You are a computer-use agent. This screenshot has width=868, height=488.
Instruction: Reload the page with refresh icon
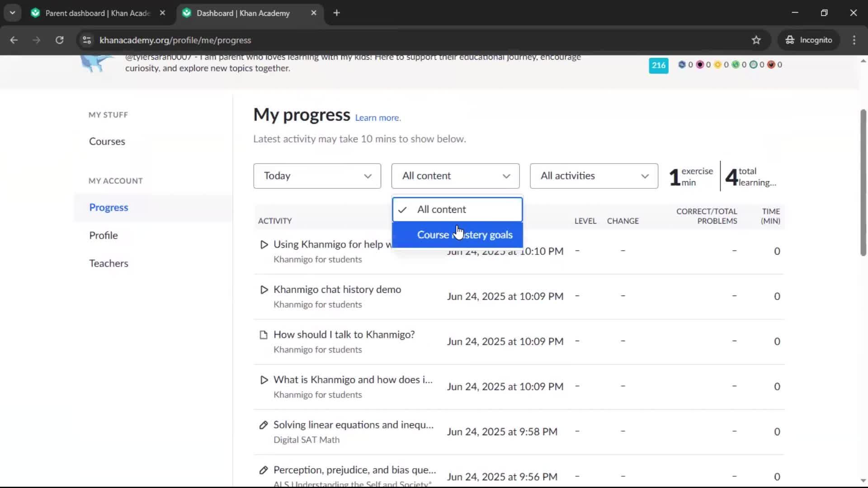tap(59, 40)
